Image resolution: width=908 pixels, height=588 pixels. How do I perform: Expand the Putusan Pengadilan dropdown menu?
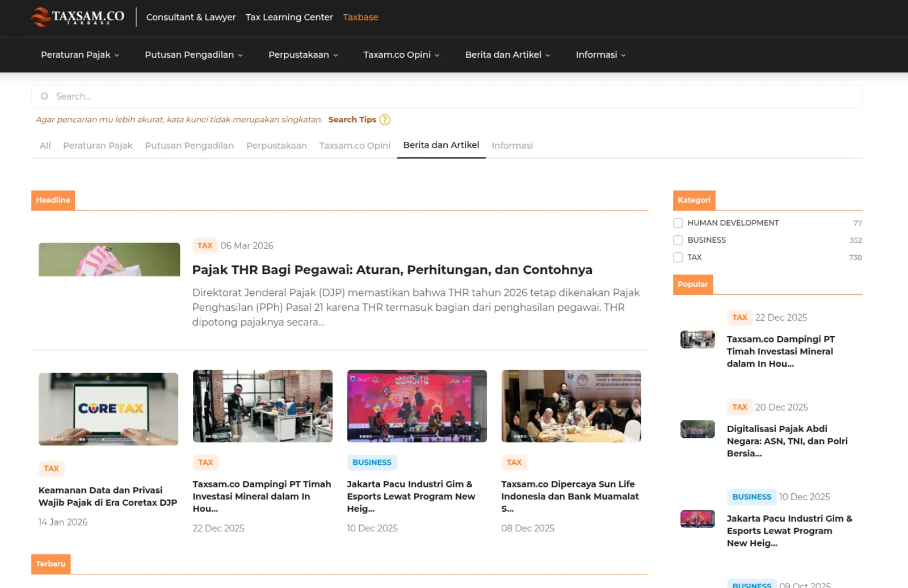point(194,54)
